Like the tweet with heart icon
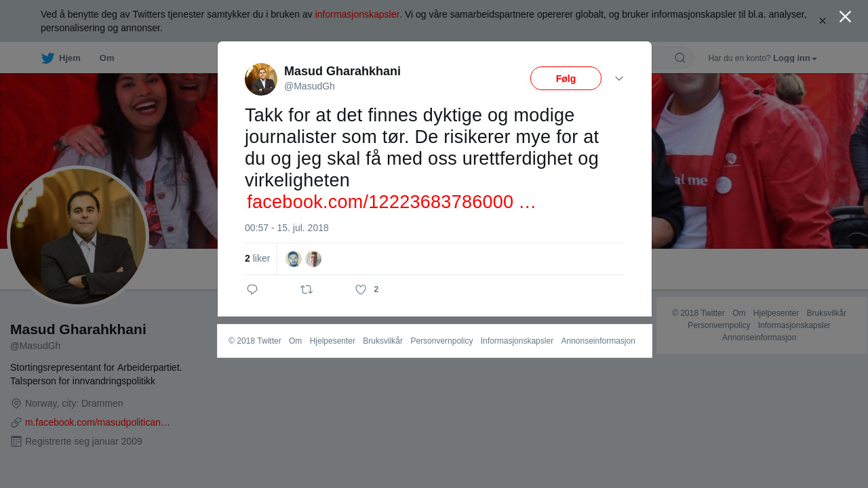Viewport: 868px width, 488px height. coord(361,289)
